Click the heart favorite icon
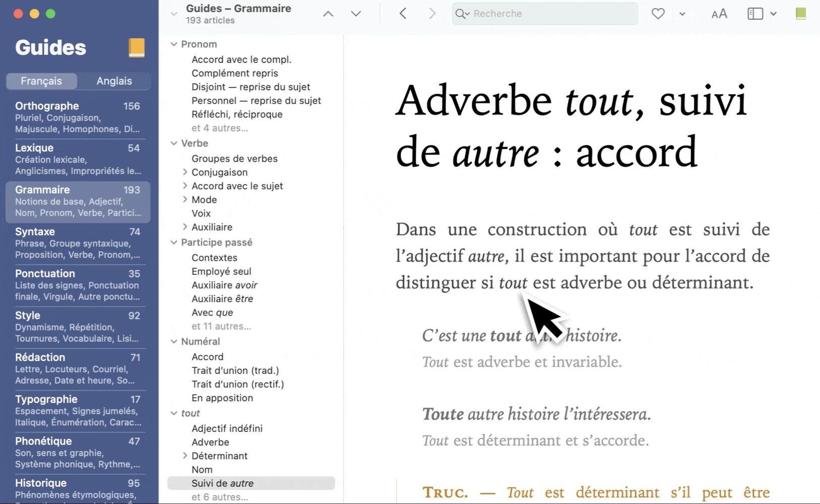Image resolution: width=820 pixels, height=504 pixels. click(x=658, y=14)
